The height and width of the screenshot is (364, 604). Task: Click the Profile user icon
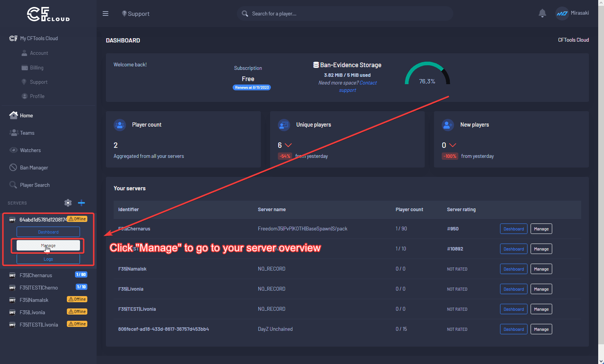point(24,96)
